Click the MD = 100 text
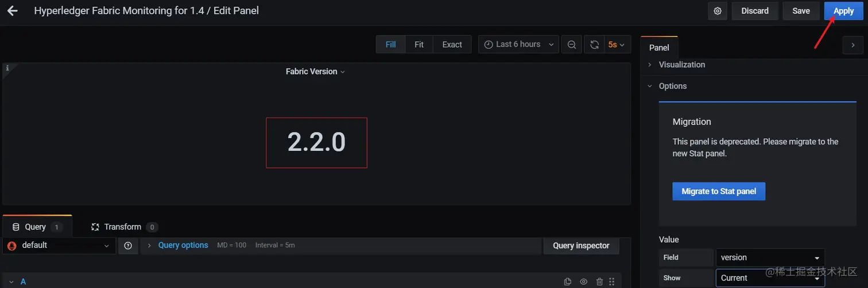 (x=232, y=245)
